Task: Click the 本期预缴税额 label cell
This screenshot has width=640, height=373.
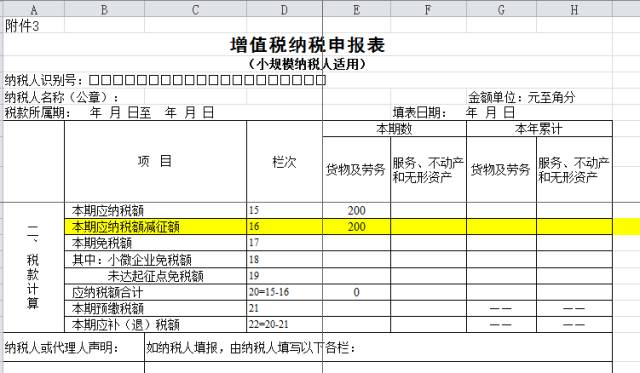Action: pyautogui.click(x=156, y=308)
